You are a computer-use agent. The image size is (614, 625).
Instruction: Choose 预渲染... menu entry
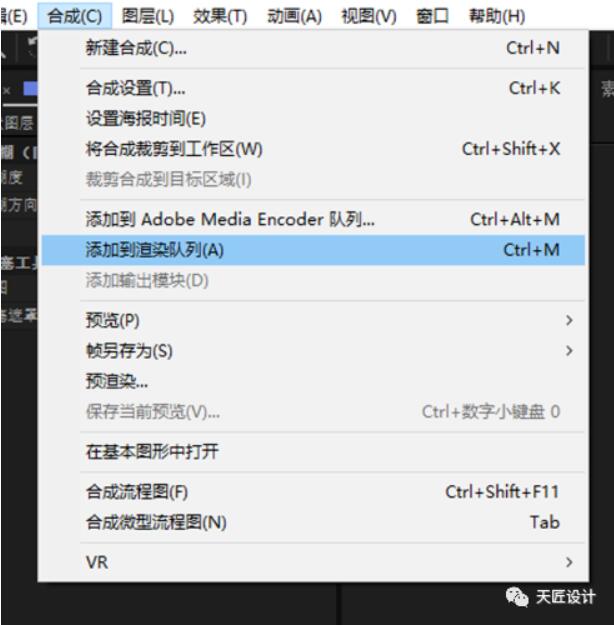(x=313, y=381)
